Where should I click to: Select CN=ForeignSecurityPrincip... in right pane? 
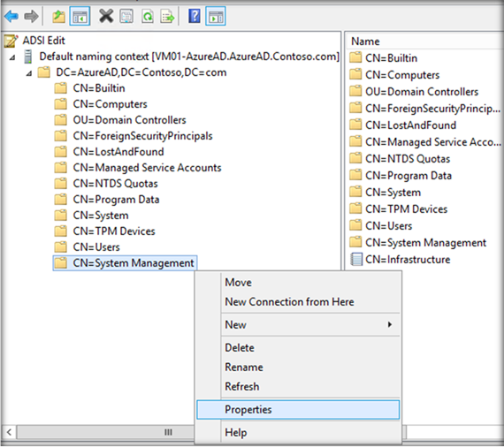[x=432, y=109]
